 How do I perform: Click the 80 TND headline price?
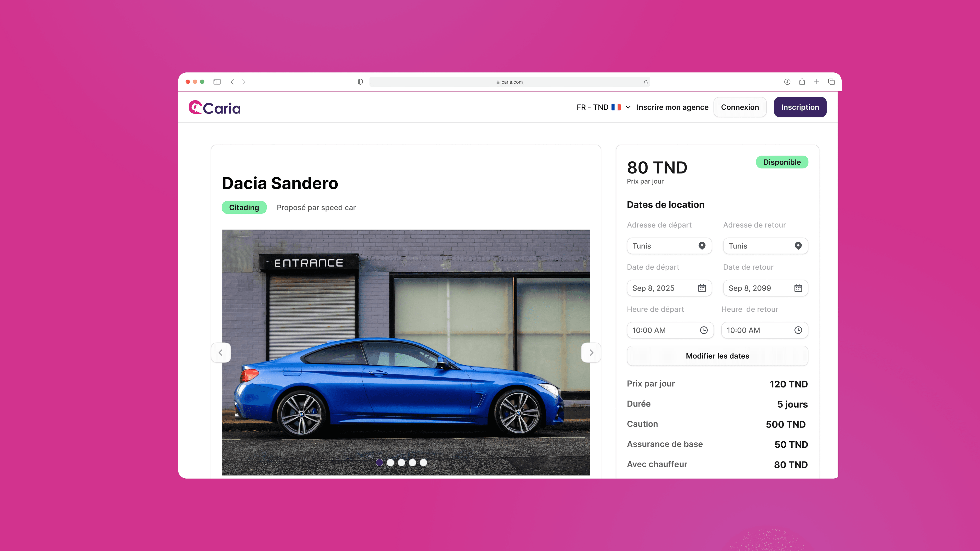click(657, 168)
